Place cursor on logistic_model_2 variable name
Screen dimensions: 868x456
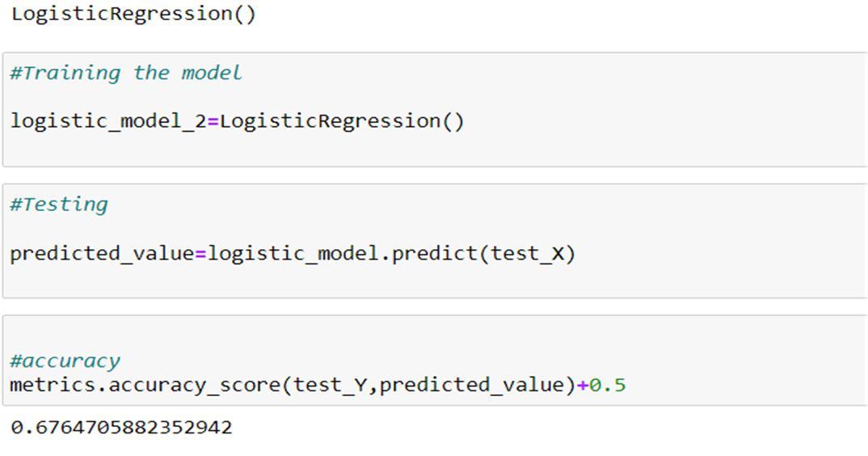108,120
